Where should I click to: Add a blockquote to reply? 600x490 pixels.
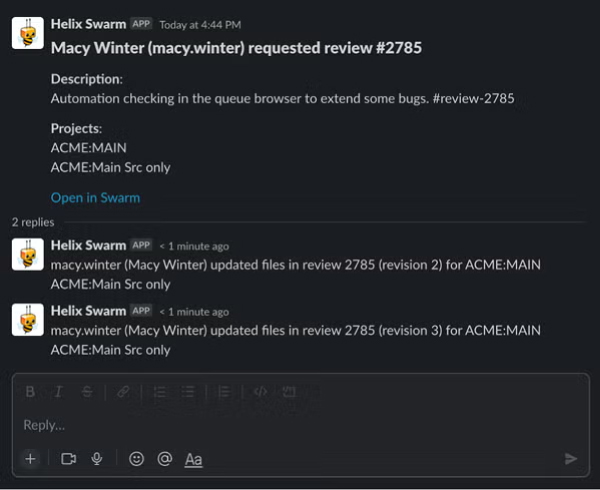tap(224, 392)
